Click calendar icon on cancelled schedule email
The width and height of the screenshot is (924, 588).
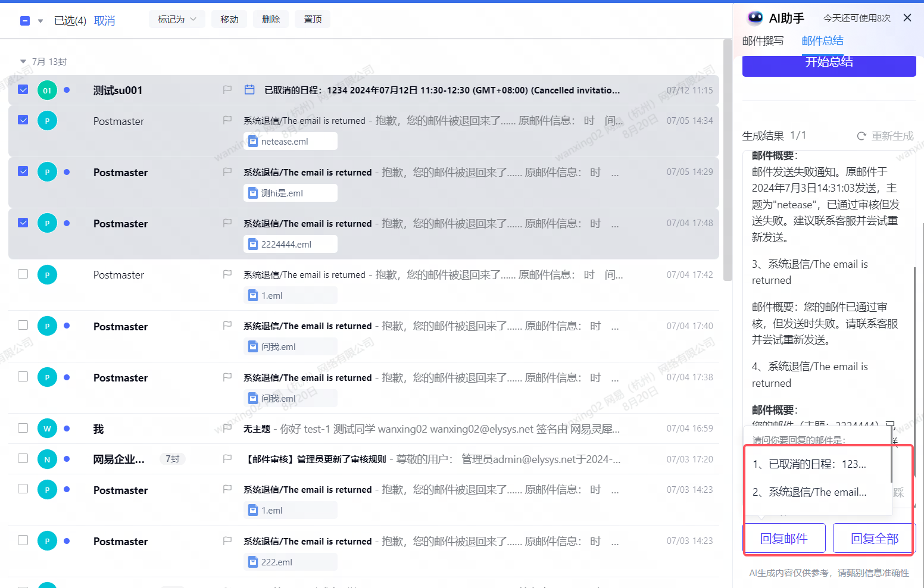point(250,90)
